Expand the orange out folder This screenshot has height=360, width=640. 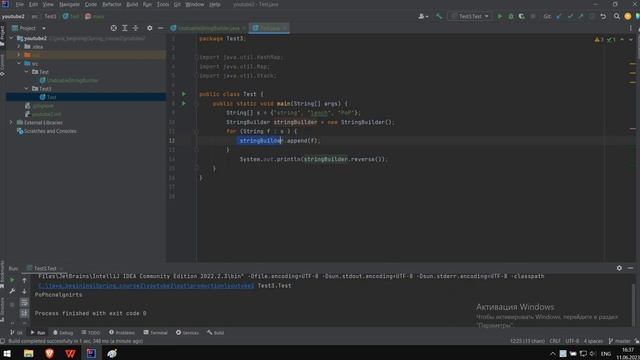19,55
